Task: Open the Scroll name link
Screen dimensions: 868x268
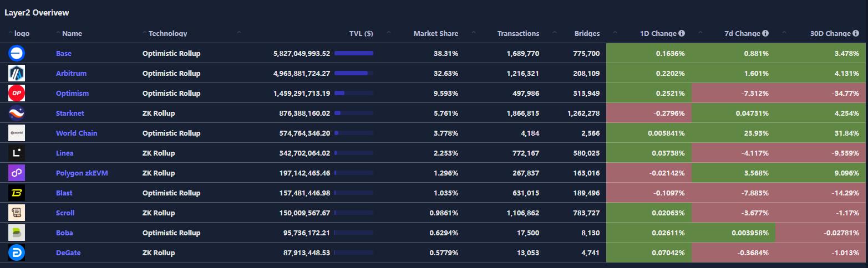Action: pyautogui.click(x=65, y=213)
